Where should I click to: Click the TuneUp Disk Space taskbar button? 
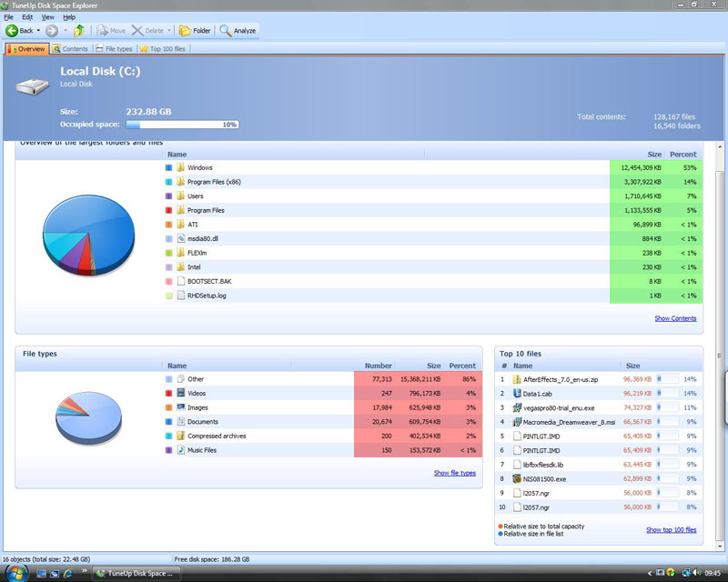(136, 574)
